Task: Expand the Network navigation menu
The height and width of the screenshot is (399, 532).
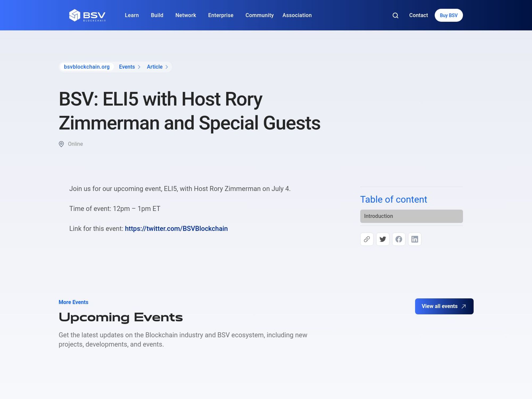Action: click(x=186, y=15)
